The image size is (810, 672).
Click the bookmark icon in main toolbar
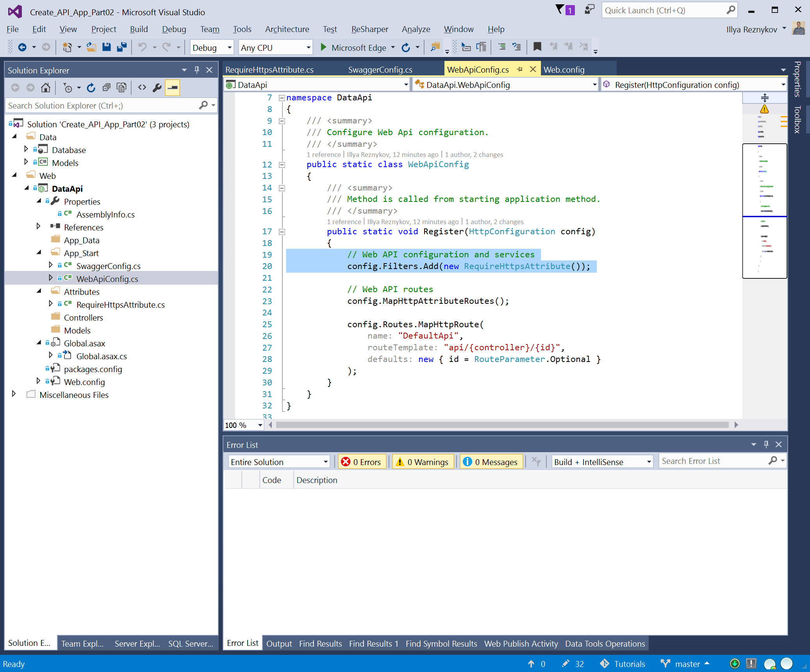coord(537,47)
